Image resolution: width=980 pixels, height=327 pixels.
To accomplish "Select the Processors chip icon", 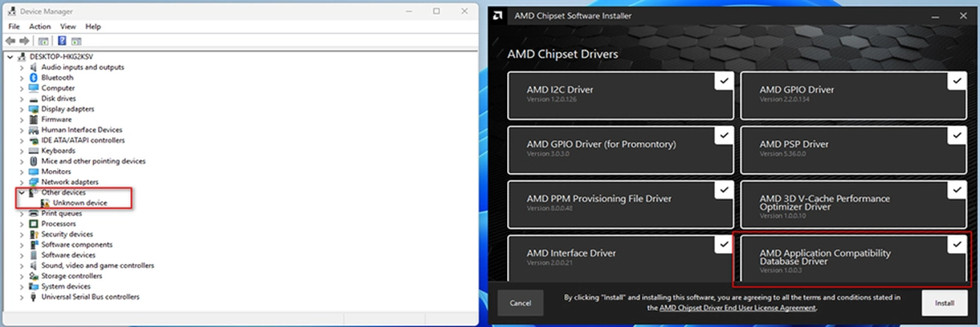I will [x=33, y=223].
